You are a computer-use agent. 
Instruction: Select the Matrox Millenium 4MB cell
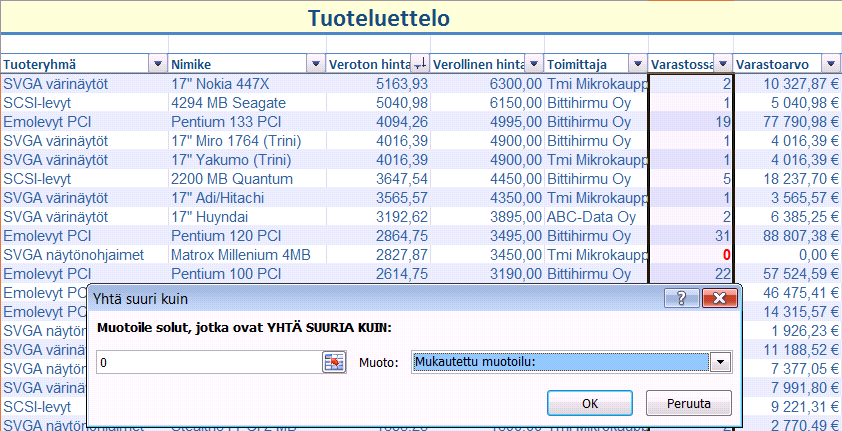247,255
